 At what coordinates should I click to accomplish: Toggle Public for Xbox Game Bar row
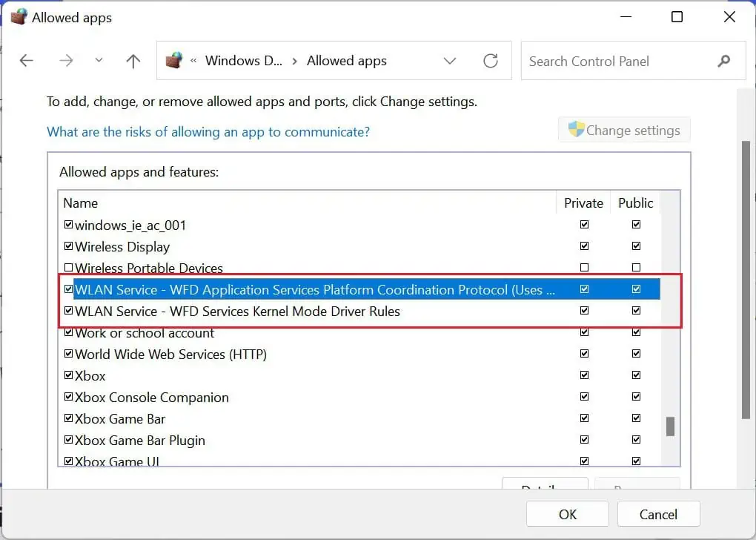click(637, 418)
